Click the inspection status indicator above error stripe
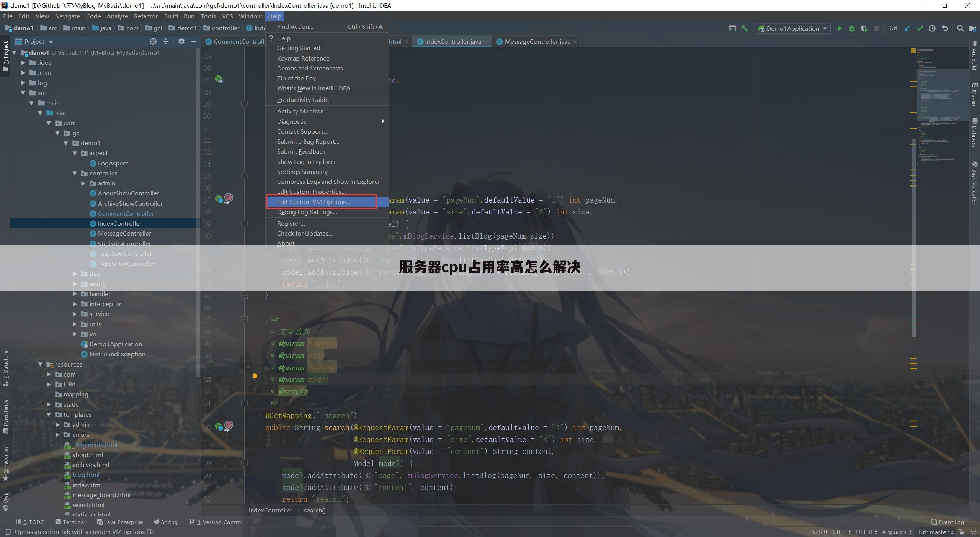This screenshot has width=980, height=537. (913, 51)
